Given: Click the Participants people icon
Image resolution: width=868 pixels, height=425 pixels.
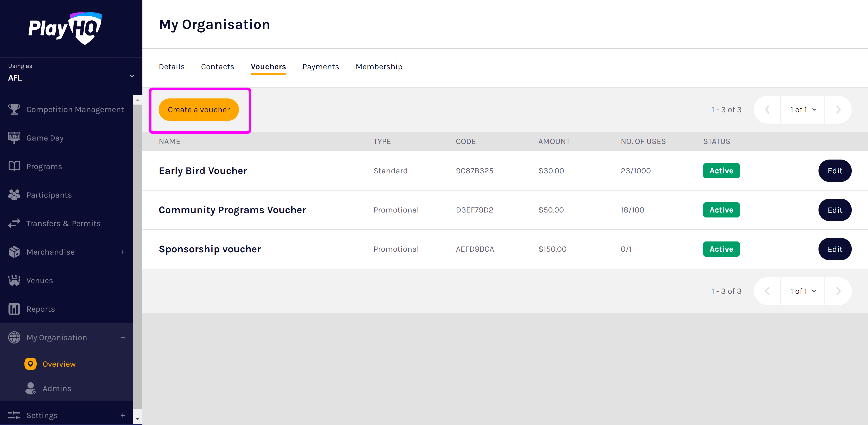Looking at the screenshot, I should click(x=14, y=195).
